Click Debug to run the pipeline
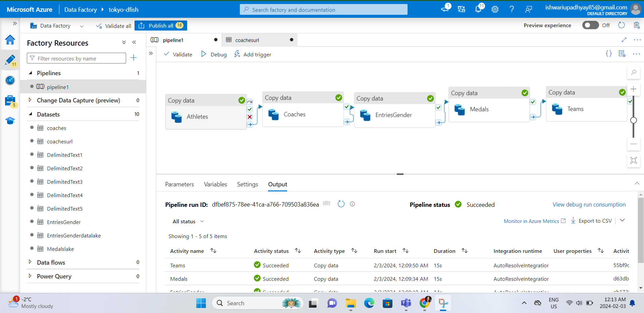 click(x=214, y=54)
